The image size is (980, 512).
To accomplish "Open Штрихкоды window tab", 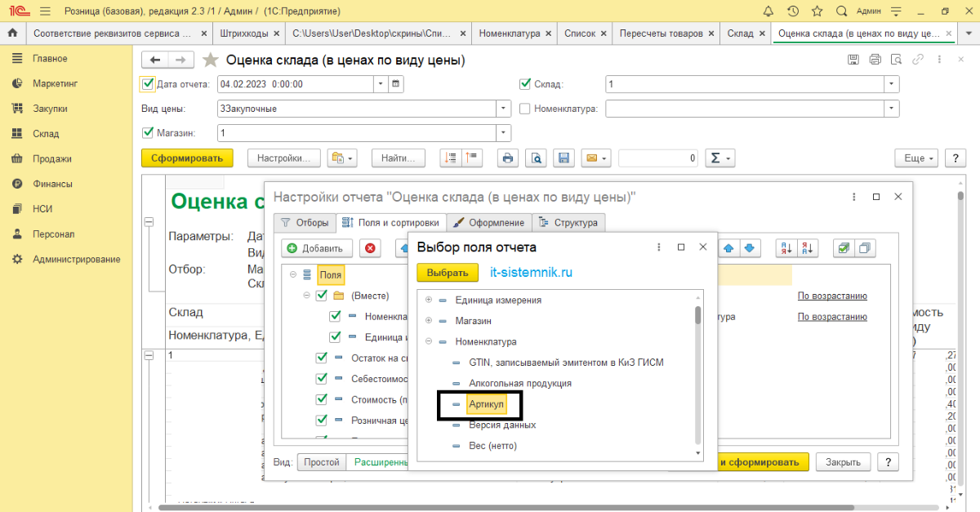I will coord(249,33).
